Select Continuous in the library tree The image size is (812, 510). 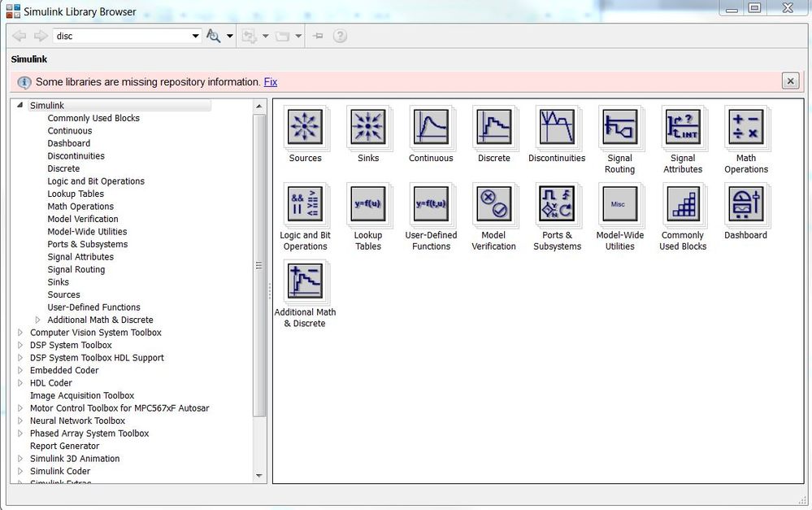point(69,131)
